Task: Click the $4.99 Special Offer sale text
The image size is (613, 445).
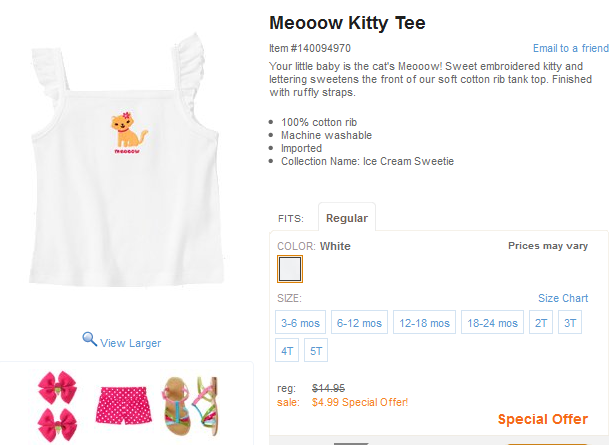Action: (x=360, y=403)
